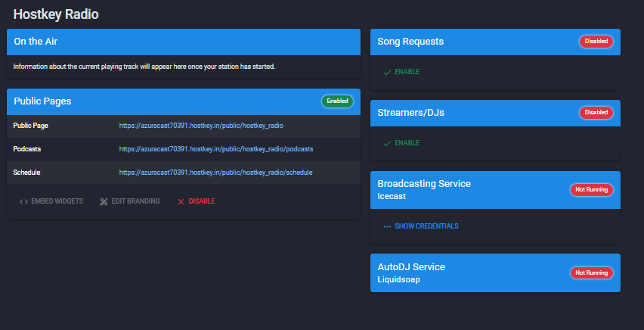
Task: Click the Edit Branding tools icon
Action: [104, 201]
